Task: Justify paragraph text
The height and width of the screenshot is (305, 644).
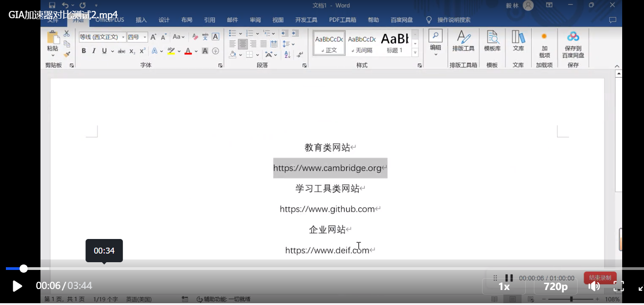Action: [263, 44]
